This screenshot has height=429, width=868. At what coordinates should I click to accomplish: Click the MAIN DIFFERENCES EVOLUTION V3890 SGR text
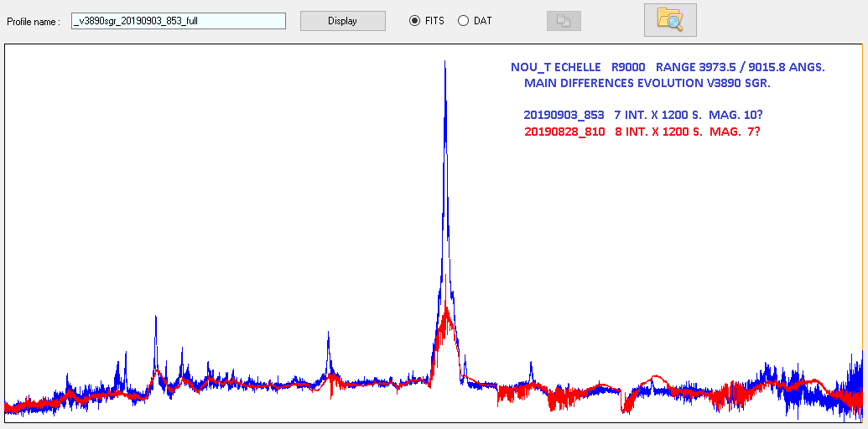click(x=647, y=84)
